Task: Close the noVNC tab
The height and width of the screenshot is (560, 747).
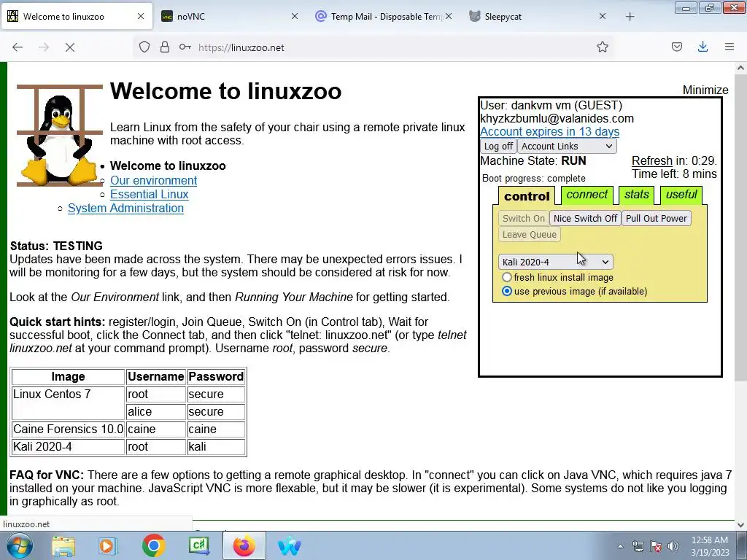Action: [x=295, y=16]
